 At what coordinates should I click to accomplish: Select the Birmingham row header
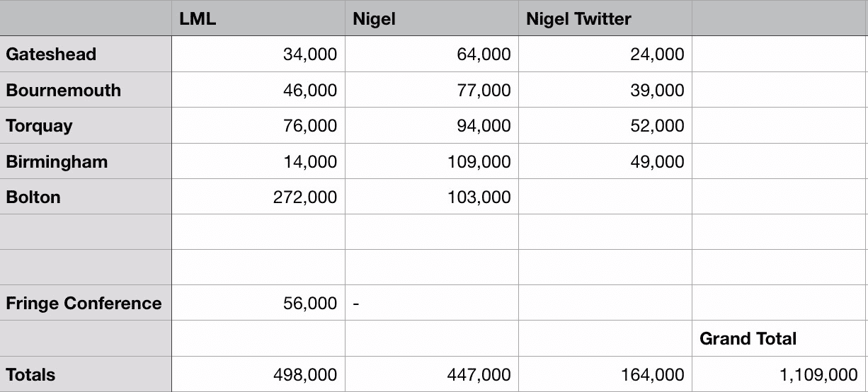point(86,161)
